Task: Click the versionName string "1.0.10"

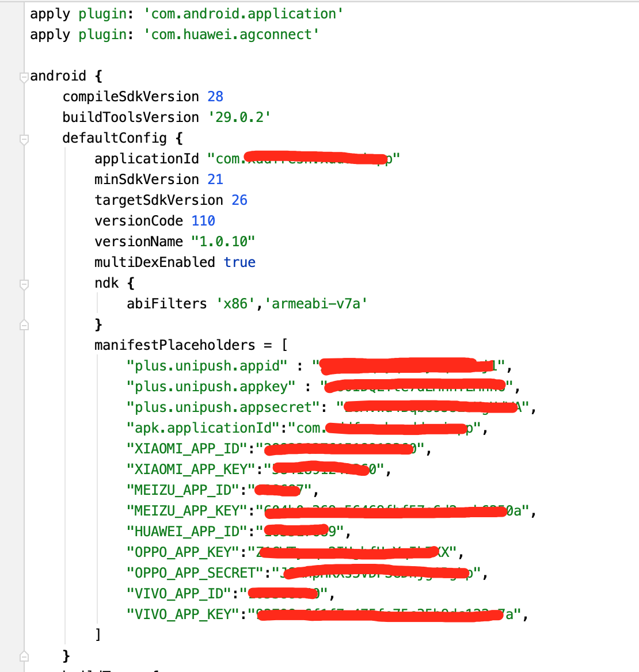Action: [223, 242]
